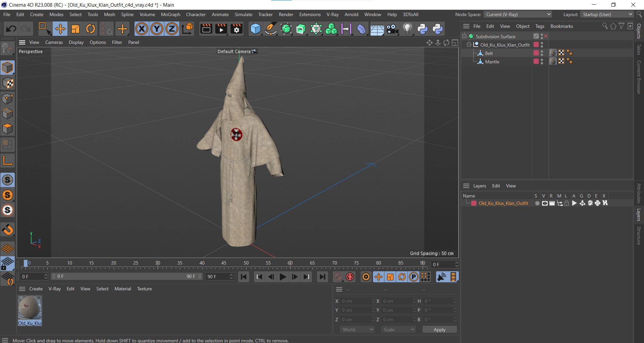
Task: Switch to Points mode icon
Action: click(7, 99)
